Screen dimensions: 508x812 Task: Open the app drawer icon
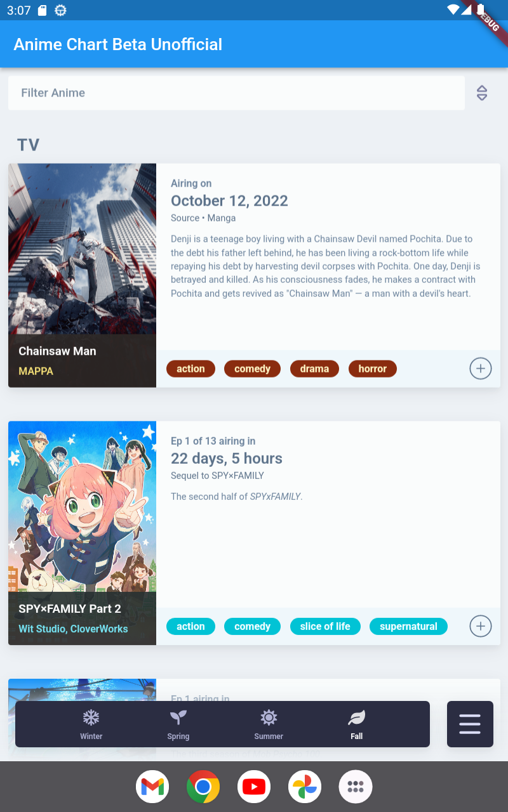[356, 787]
